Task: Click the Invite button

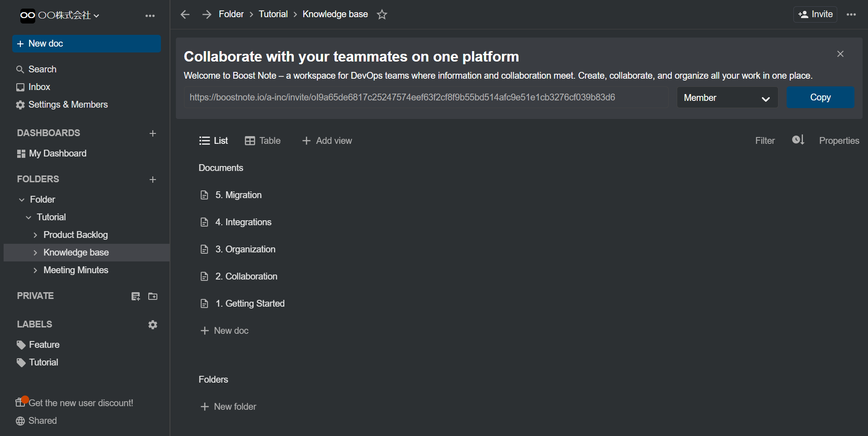Action: point(815,14)
